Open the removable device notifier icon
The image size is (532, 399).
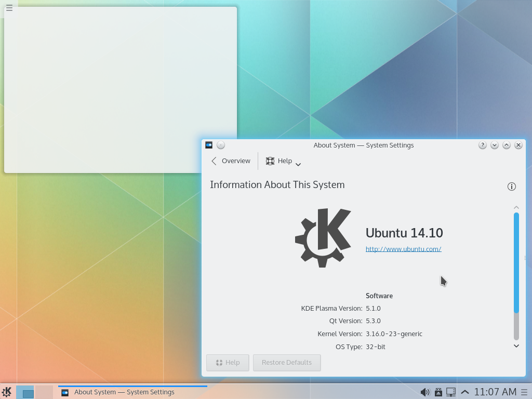(438, 392)
